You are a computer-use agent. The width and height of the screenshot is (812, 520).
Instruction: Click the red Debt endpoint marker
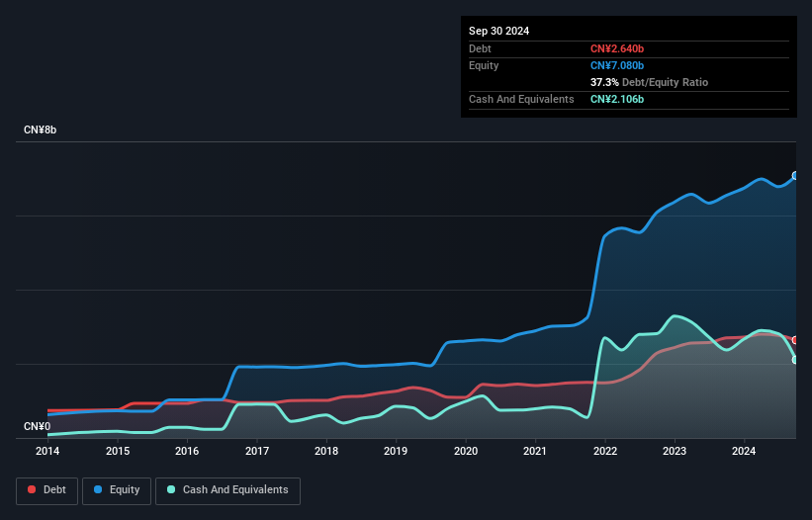coord(795,340)
